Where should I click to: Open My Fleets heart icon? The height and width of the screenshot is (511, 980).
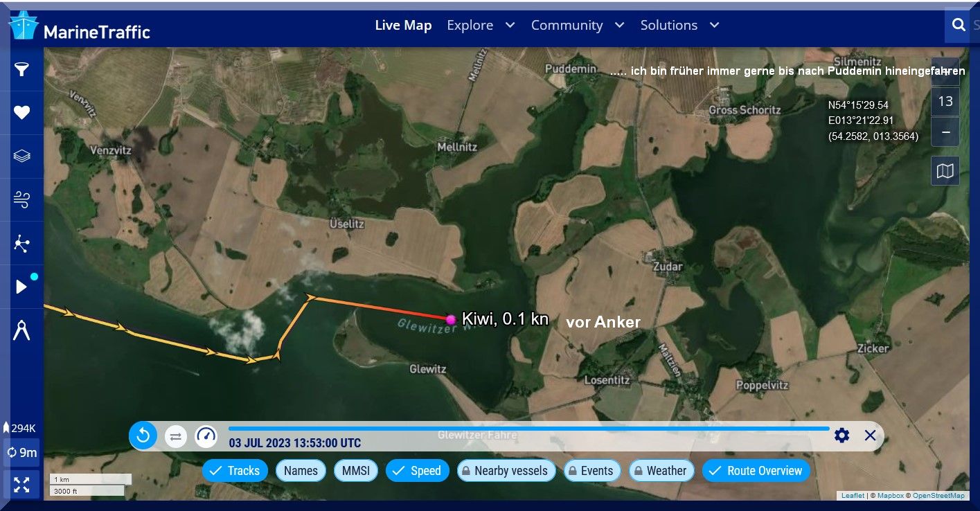[22, 112]
